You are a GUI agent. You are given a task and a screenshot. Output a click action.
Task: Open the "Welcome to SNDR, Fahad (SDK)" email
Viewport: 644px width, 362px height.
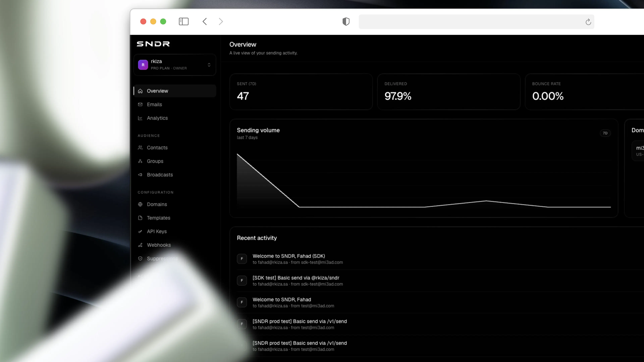pos(289,256)
